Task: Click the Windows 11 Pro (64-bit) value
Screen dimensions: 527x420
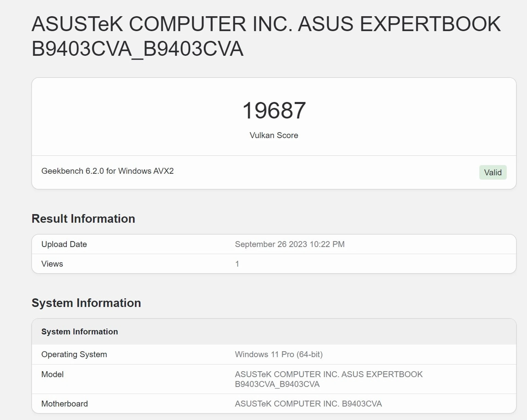Action: click(x=279, y=354)
